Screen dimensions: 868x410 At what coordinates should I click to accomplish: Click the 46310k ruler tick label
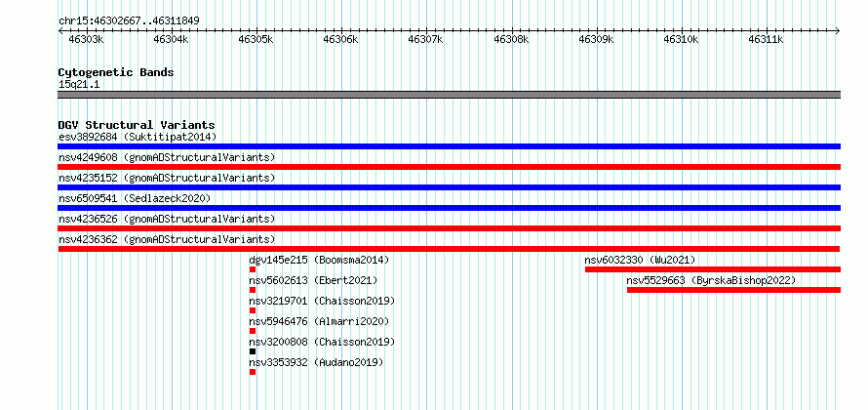682,40
